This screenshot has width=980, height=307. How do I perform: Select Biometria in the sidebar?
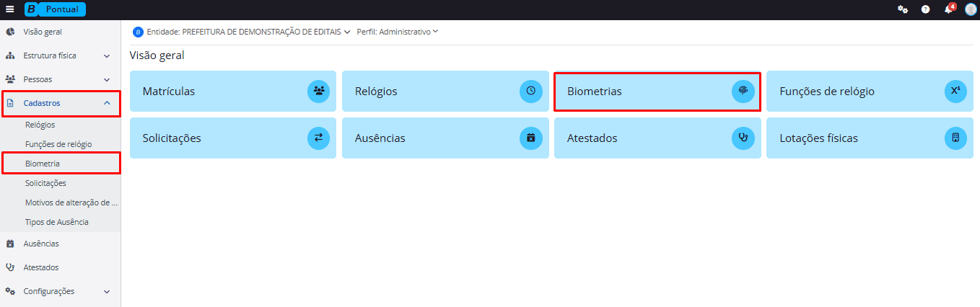43,164
